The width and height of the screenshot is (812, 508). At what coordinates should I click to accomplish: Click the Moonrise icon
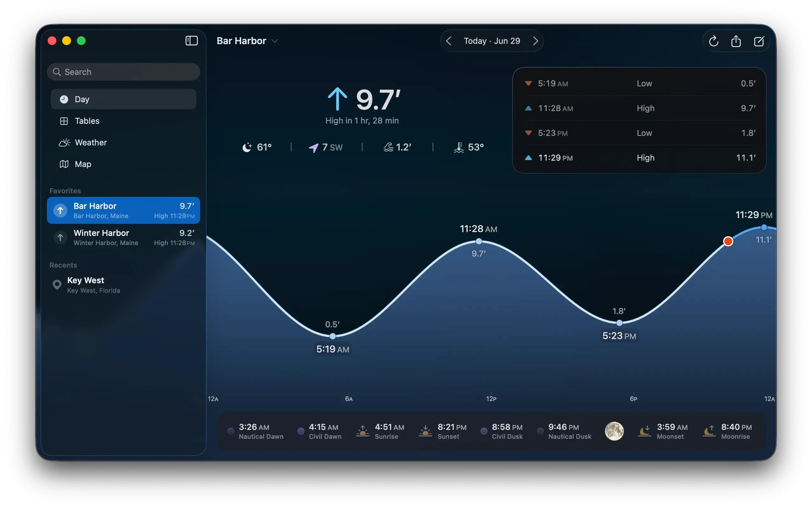tap(709, 431)
